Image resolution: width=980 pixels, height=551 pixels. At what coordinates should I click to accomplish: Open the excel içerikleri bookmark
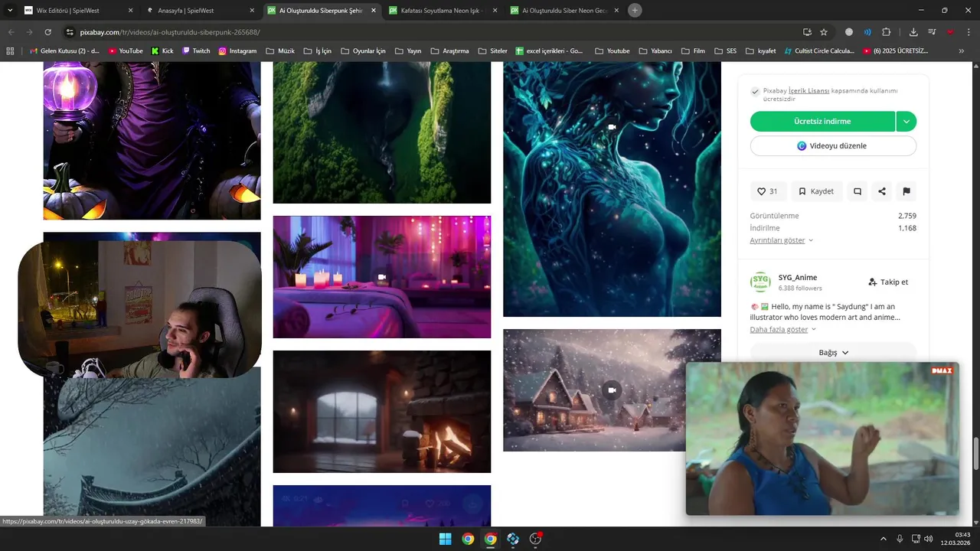coord(549,51)
